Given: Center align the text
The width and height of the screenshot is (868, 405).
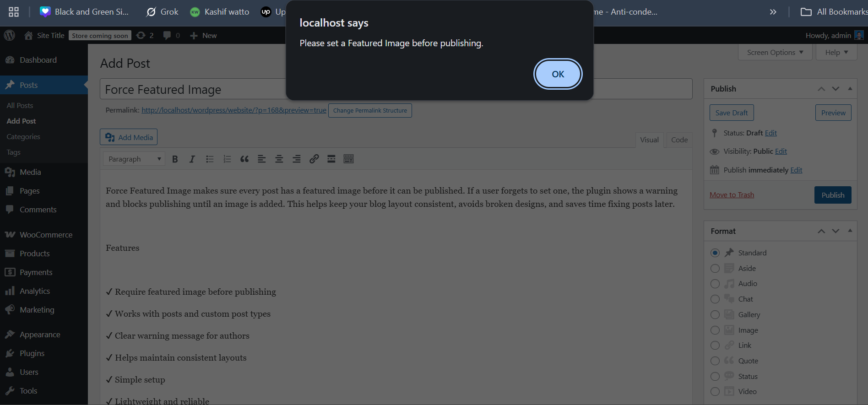Looking at the screenshot, I should point(279,159).
